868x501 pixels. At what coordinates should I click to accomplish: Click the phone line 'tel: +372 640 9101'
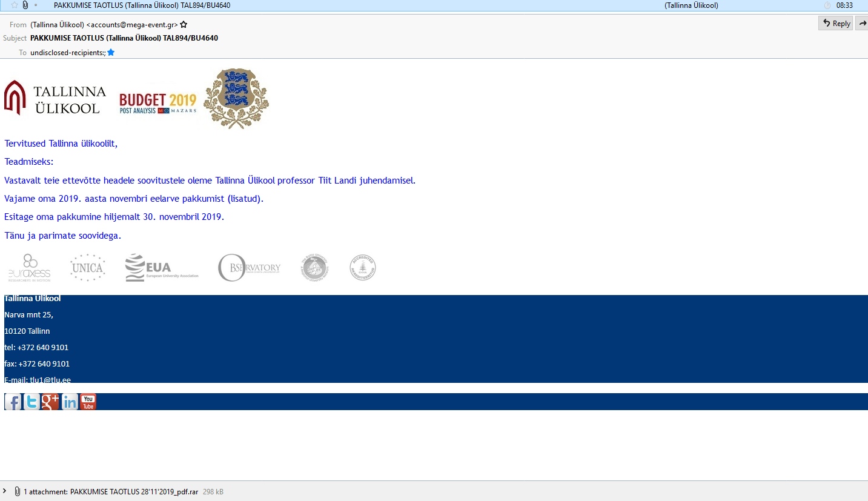point(36,347)
